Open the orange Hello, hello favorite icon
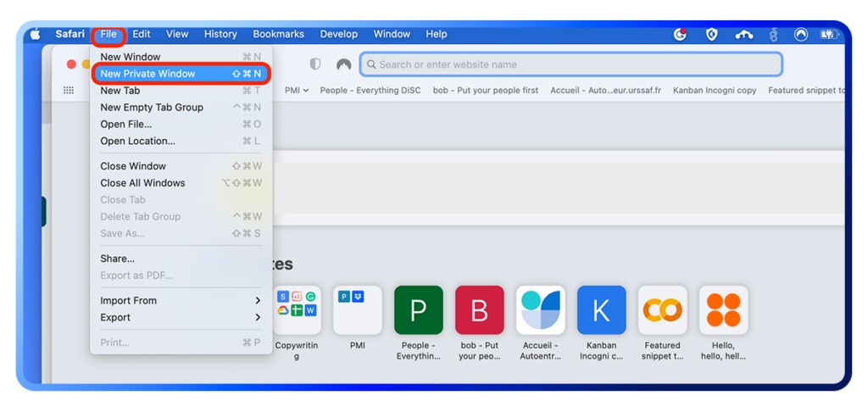Screen dimensions: 868x412 pyautogui.click(x=723, y=310)
